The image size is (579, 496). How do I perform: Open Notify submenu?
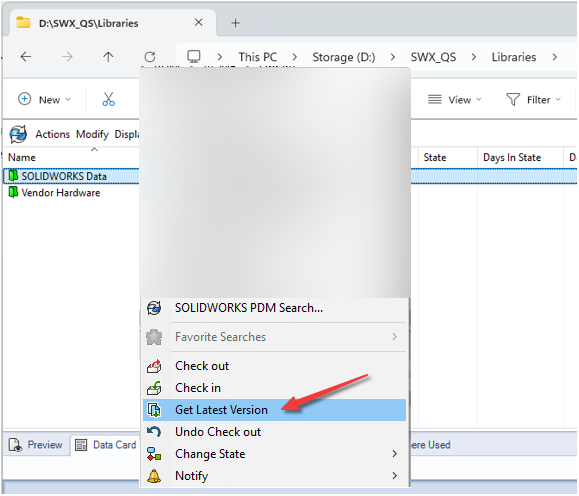[274, 476]
